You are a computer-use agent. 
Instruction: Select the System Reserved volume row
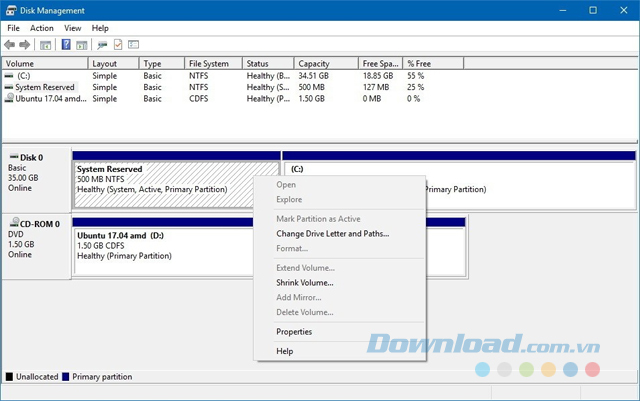233,87
